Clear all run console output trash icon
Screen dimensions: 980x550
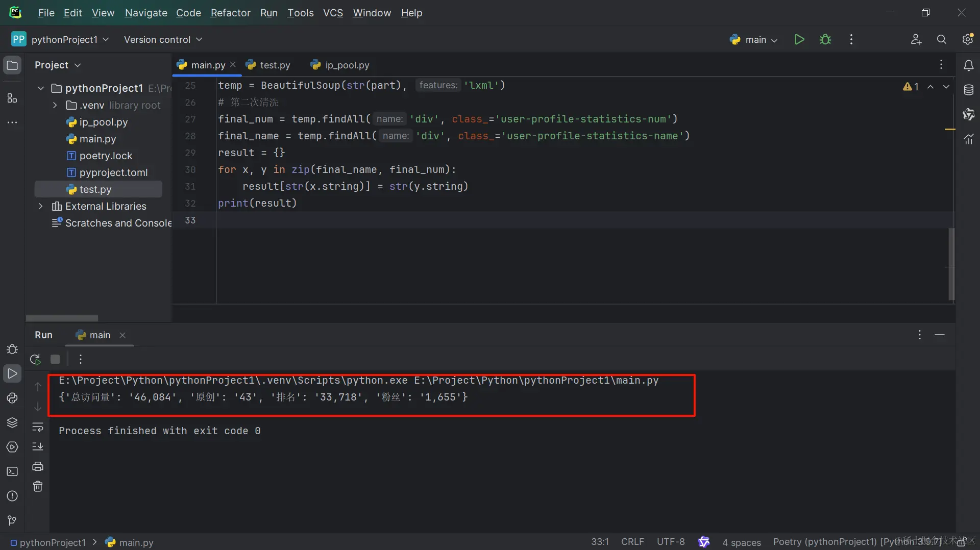click(38, 487)
